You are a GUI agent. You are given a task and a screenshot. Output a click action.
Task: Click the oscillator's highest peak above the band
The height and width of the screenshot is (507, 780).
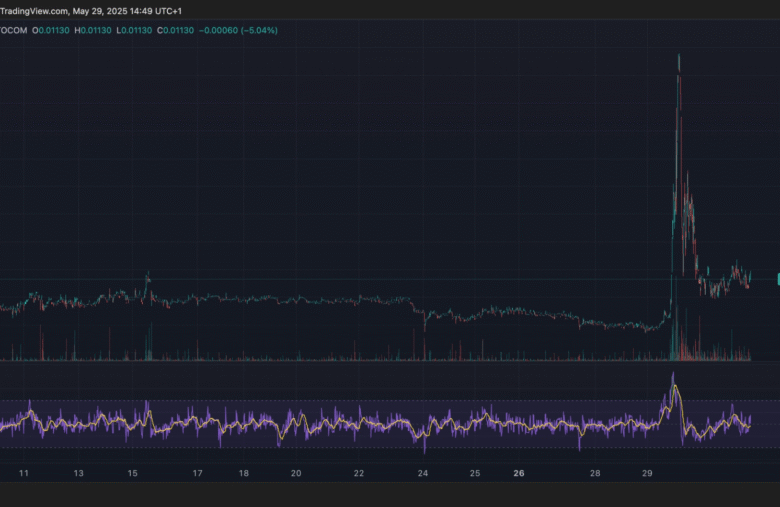[674, 374]
